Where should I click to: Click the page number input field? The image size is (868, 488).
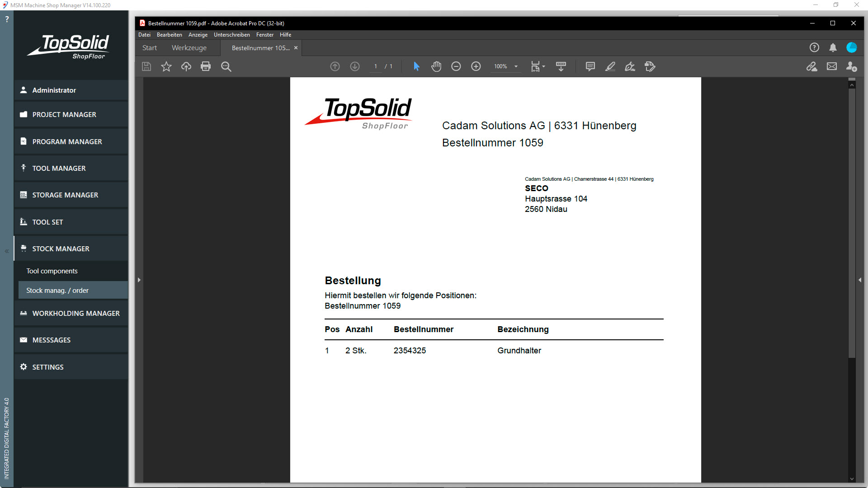(x=375, y=66)
